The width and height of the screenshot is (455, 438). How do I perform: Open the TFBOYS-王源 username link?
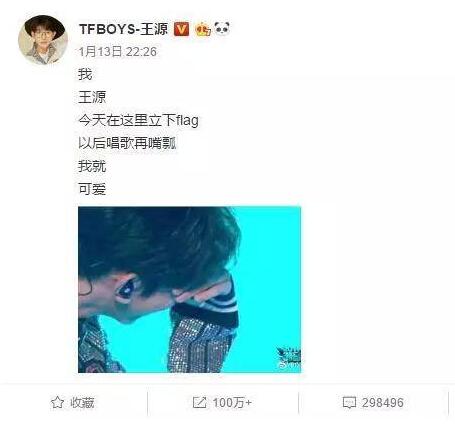click(124, 29)
